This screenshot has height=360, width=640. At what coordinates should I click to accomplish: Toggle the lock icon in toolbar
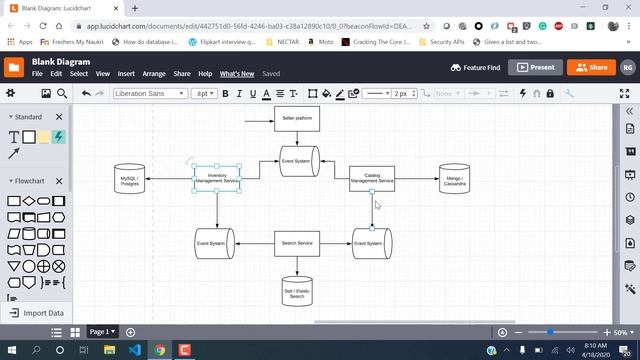pos(550,93)
